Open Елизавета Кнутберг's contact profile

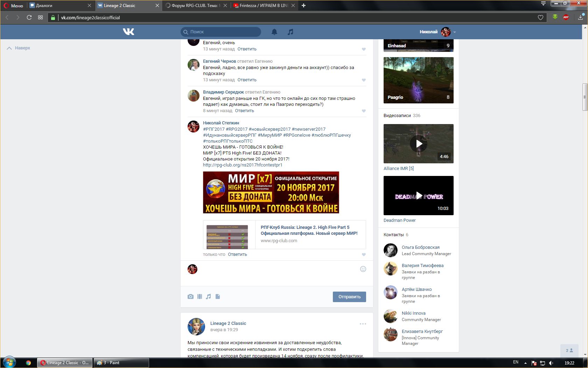422,332
